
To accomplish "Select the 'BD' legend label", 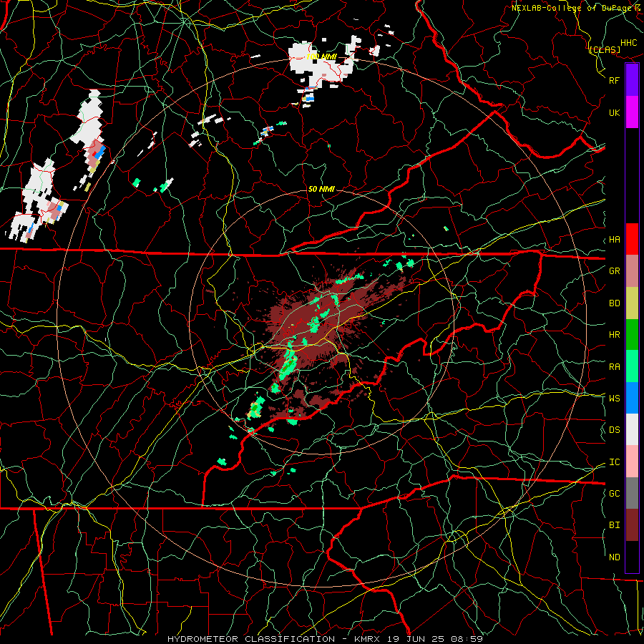I will click(614, 303).
